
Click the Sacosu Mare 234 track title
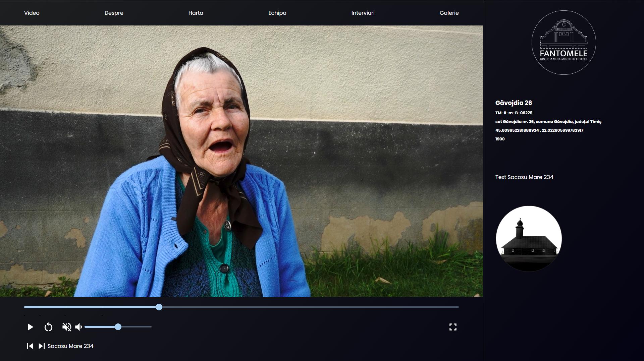click(70, 346)
